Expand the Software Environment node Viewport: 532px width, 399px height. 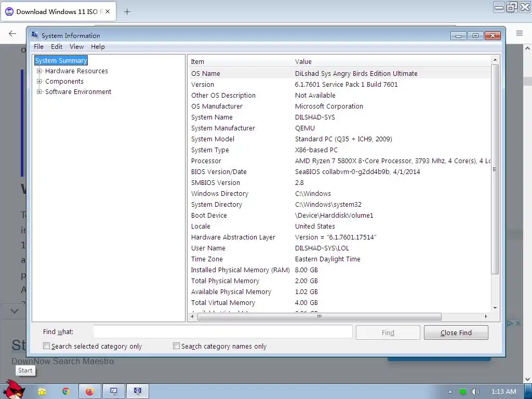coord(39,91)
